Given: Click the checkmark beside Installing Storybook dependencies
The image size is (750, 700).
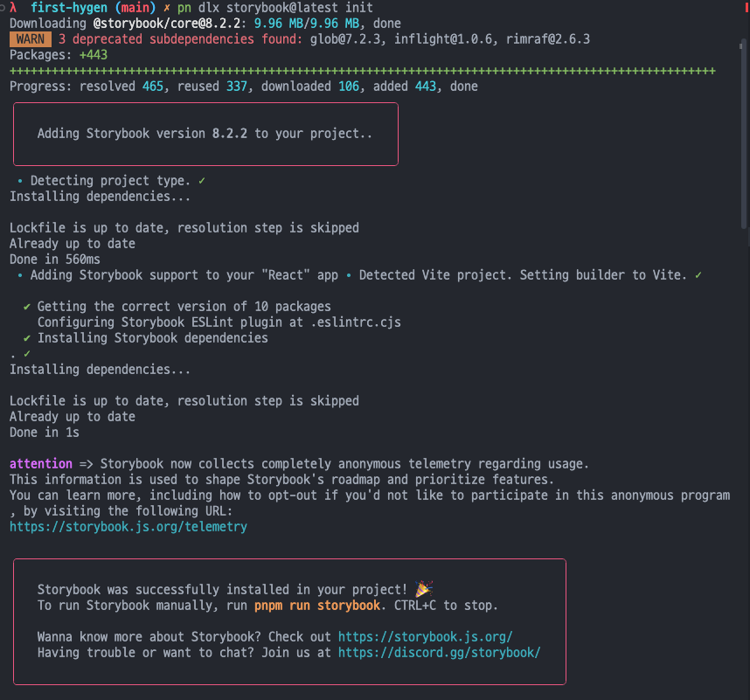Looking at the screenshot, I should point(27,338).
